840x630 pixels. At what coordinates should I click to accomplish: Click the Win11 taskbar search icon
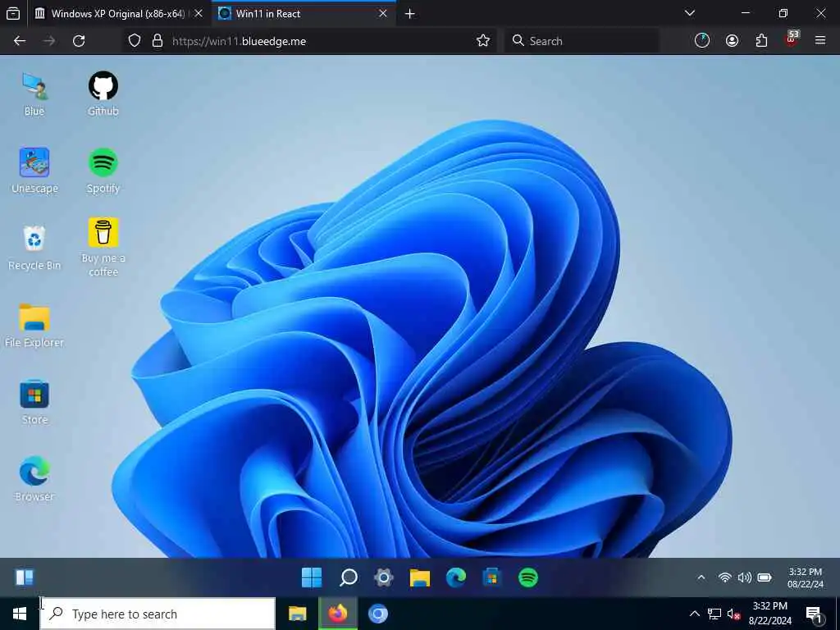coord(348,577)
